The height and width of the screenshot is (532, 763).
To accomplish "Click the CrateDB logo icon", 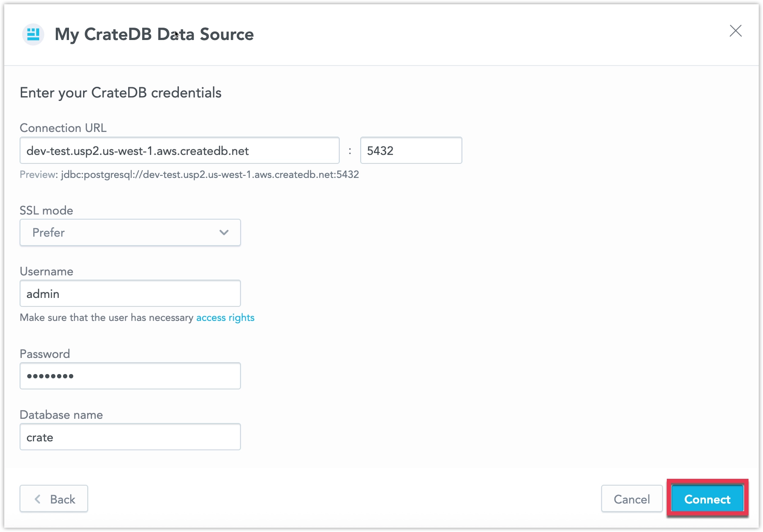I will click(33, 34).
